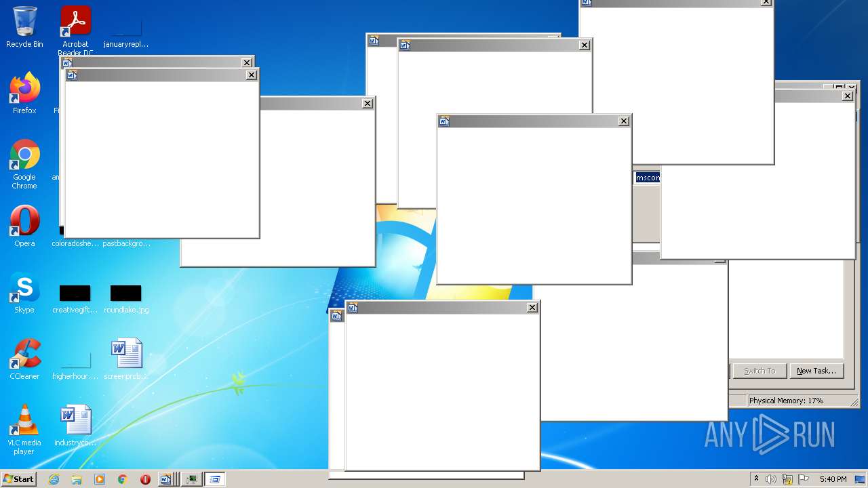Launch Internet Explorer from the taskbar

pos(54,479)
